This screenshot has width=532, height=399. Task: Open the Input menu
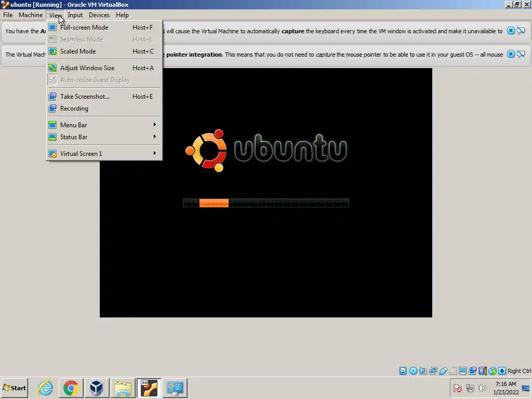[75, 15]
